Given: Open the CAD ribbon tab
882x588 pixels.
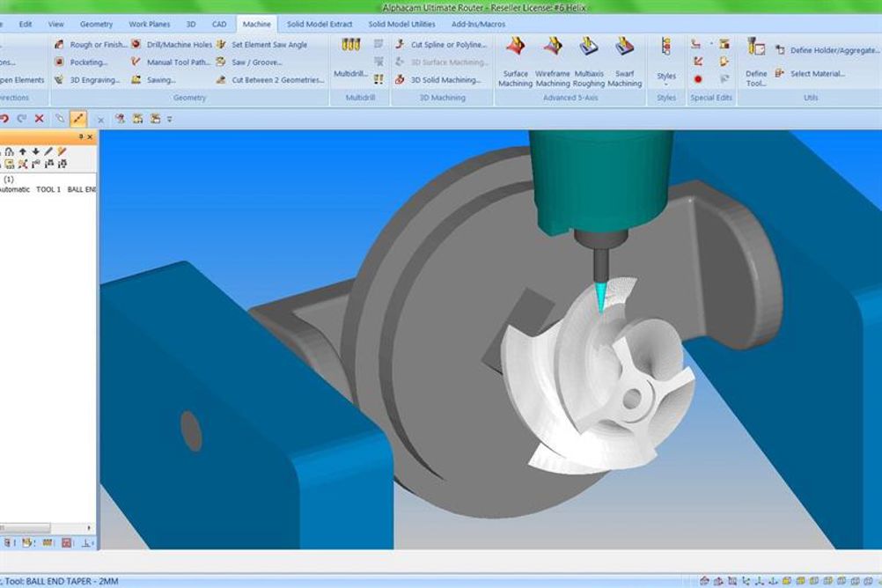Looking at the screenshot, I should pyautogui.click(x=219, y=24).
